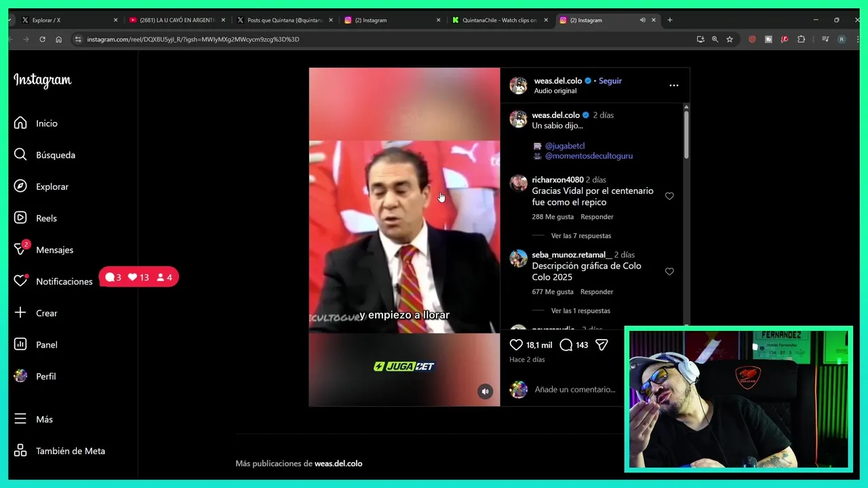This screenshot has height=488, width=868.
Task: Click weas.del.colo avatar in header
Action: pyautogui.click(x=518, y=85)
